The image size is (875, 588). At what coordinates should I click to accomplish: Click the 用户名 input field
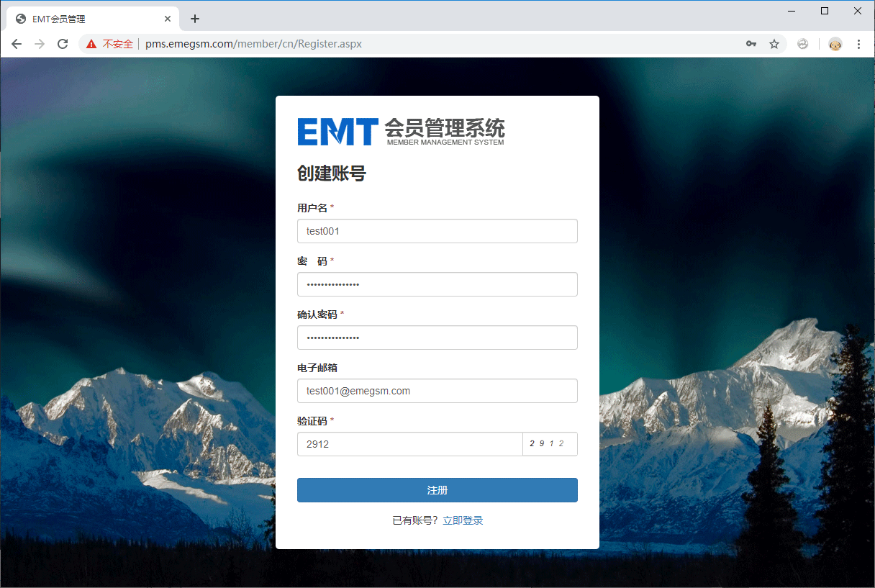tap(437, 231)
